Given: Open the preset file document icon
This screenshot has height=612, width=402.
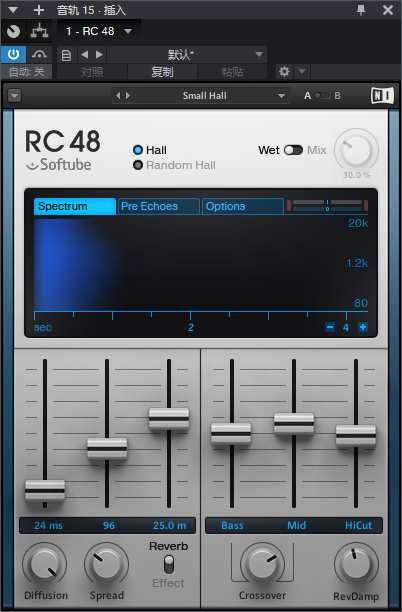Looking at the screenshot, I should (x=66, y=55).
